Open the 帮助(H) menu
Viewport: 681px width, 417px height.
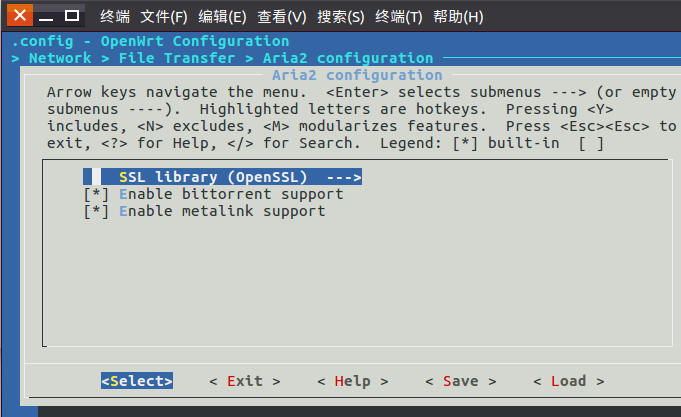(458, 17)
